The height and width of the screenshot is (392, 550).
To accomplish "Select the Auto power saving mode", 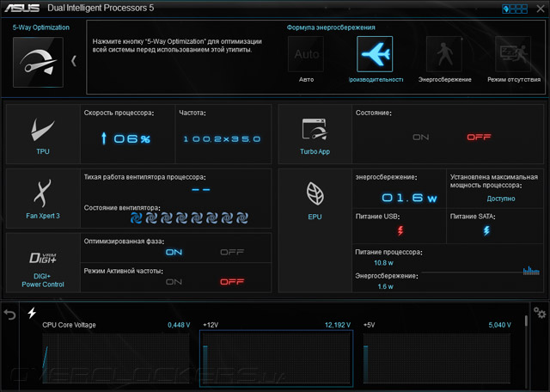I will pyautogui.click(x=306, y=54).
